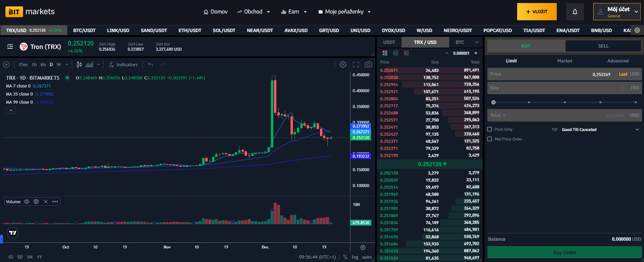Undo the last chart action
Screen dimensions: 644x262
[x=151, y=64]
